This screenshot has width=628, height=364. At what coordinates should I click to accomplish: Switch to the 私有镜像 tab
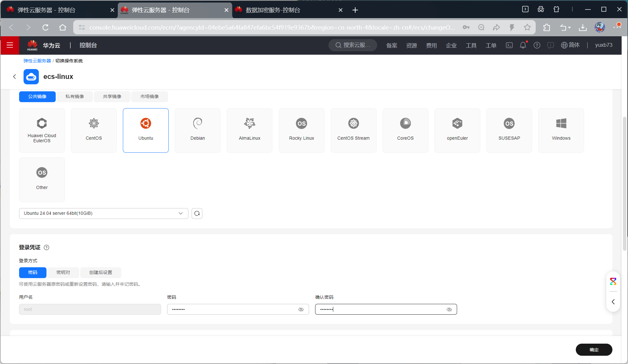click(75, 97)
